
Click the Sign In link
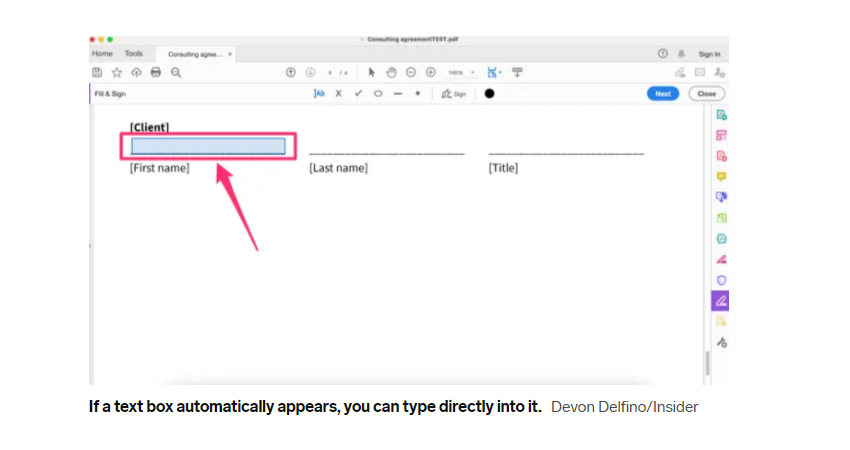710,54
